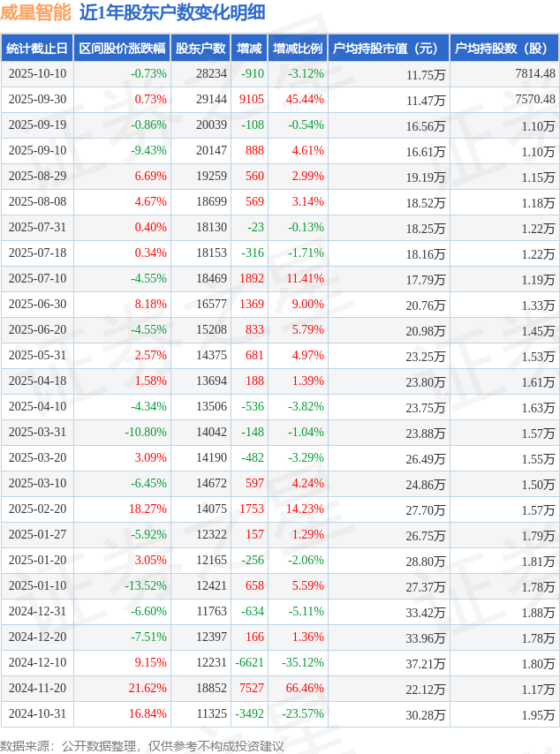The image size is (560, 754).
Task: Select the 区间股价涨跌幅 column header
Action: (x=121, y=49)
